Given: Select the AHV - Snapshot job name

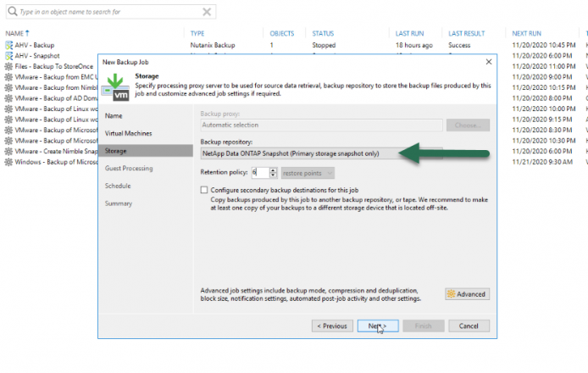Looking at the screenshot, I should pos(37,56).
